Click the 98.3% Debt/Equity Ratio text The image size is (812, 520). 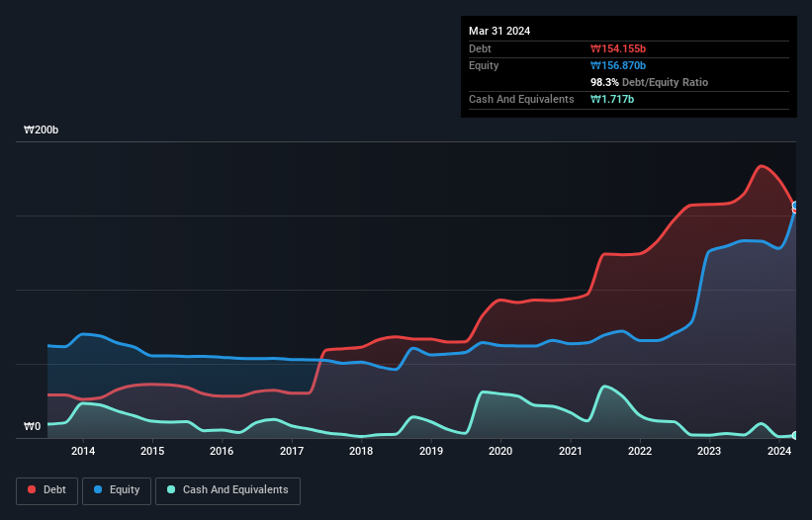649,82
